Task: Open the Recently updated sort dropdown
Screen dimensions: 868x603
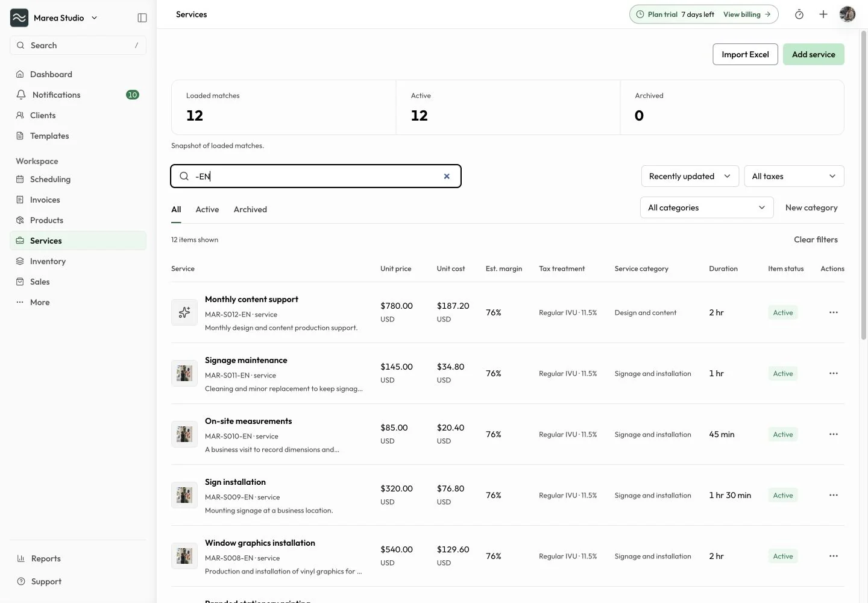Action: (690, 176)
